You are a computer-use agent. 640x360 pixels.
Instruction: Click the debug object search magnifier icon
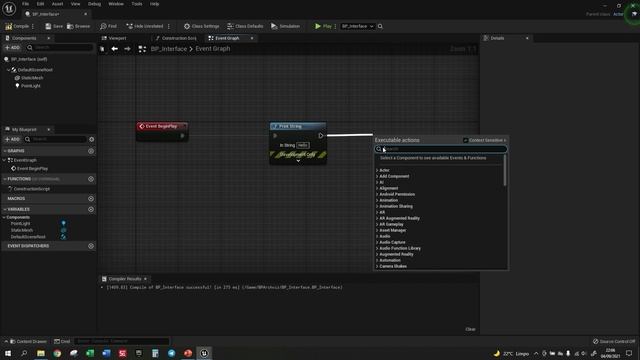tap(380, 26)
